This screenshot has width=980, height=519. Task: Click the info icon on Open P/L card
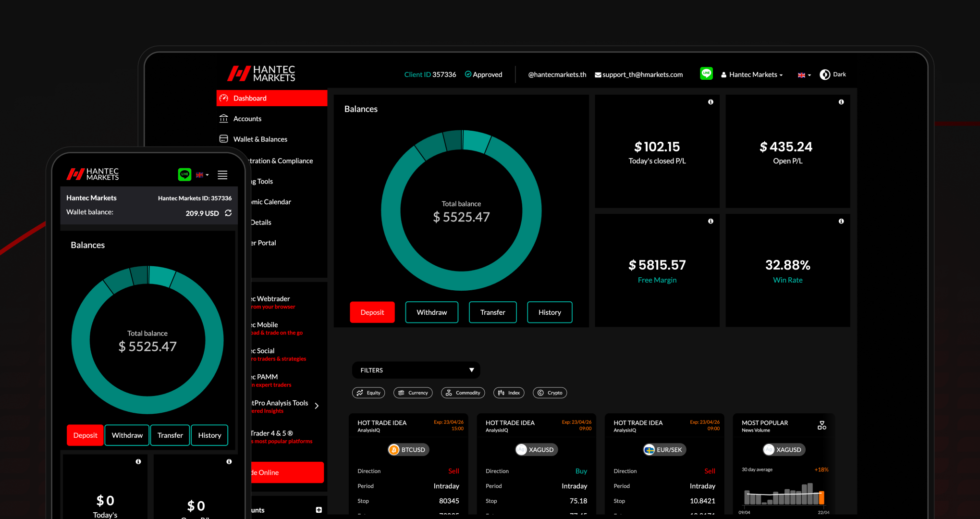pos(841,102)
